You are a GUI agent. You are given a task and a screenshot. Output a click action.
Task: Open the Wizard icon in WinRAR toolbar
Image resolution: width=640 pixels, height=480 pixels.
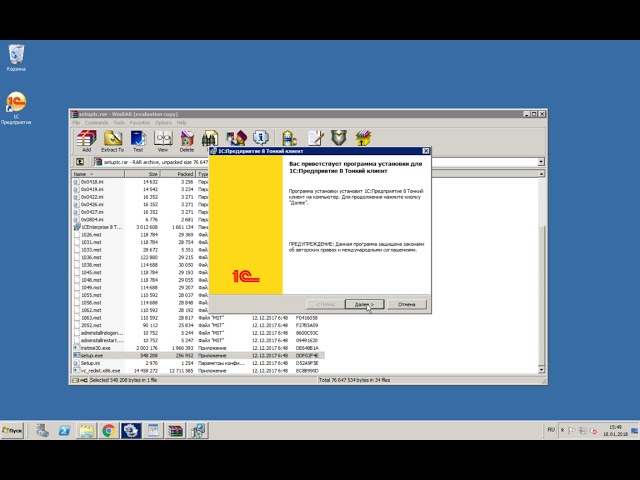pyautogui.click(x=236, y=138)
